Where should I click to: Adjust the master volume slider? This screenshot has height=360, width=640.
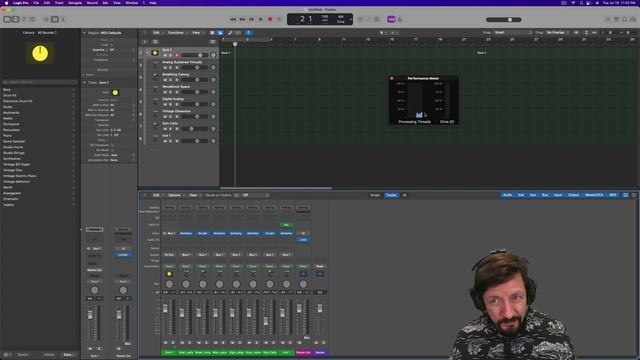504,20
